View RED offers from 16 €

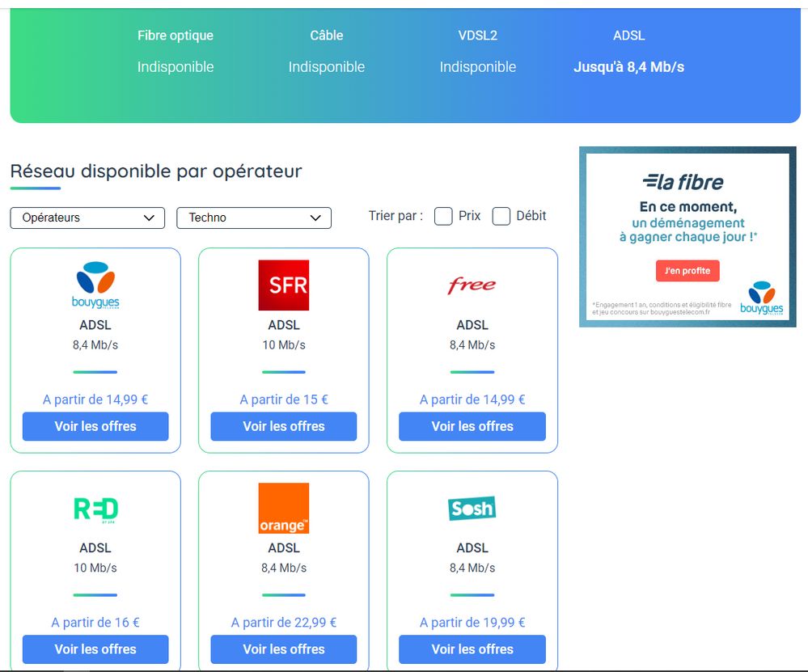[95, 649]
